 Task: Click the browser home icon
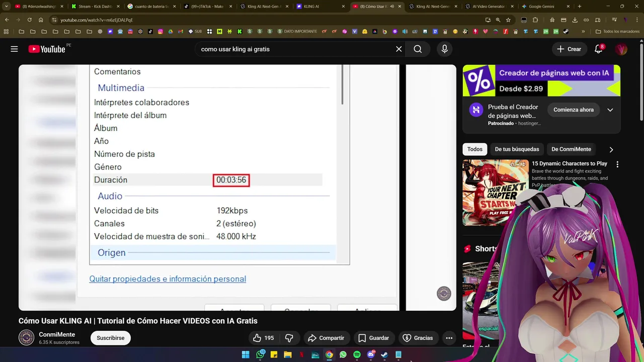[41, 20]
